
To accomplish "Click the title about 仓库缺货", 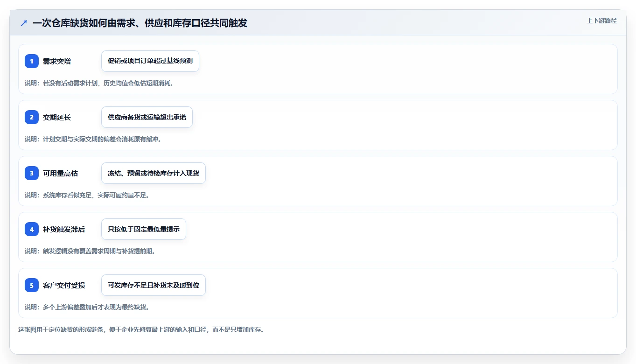I will tap(140, 23).
